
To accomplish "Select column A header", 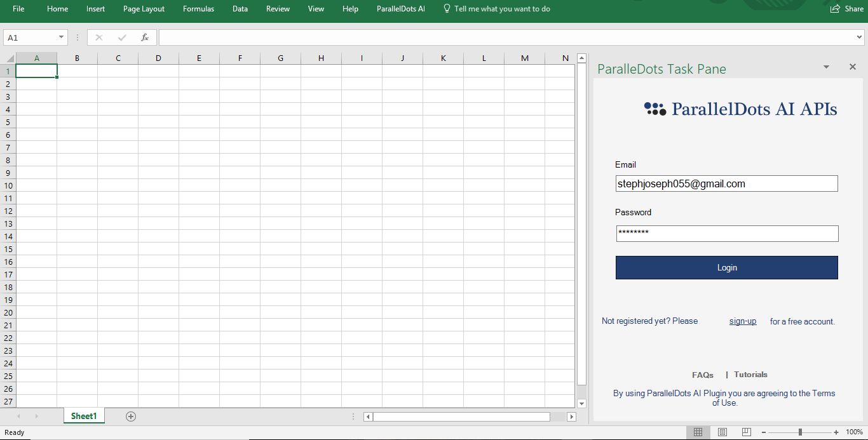I will point(36,58).
